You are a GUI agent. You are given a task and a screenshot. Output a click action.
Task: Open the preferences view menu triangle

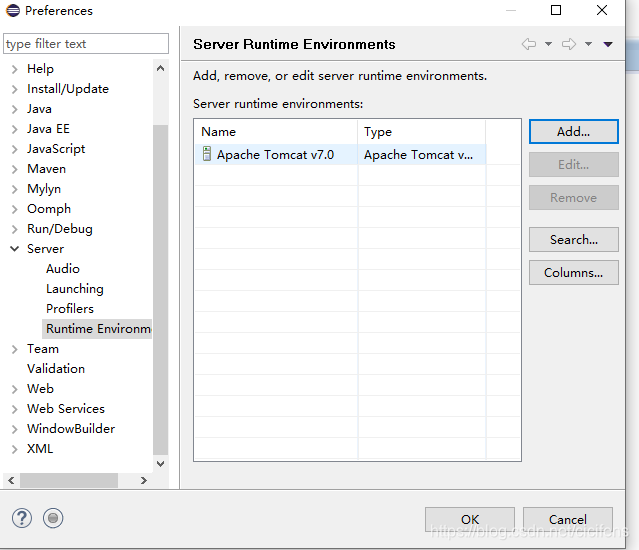pyautogui.click(x=608, y=44)
